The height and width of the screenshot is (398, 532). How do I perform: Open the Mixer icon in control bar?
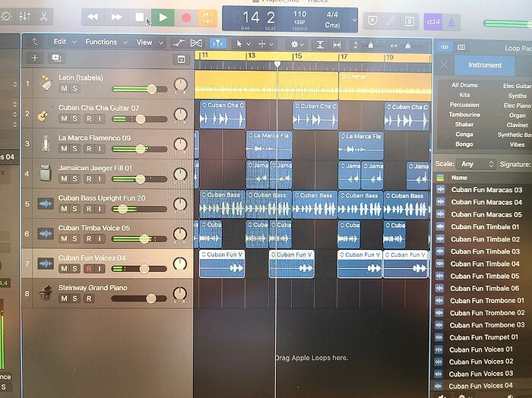(25, 16)
